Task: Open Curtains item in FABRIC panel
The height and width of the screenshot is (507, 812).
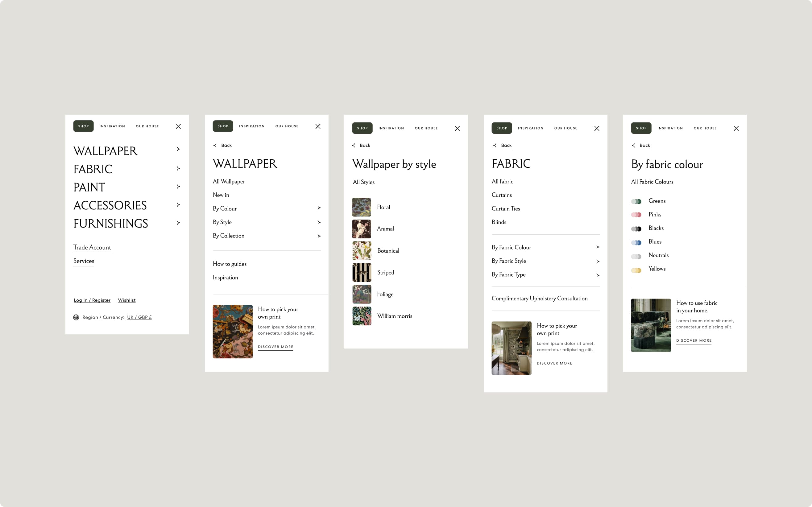Action: [502, 195]
